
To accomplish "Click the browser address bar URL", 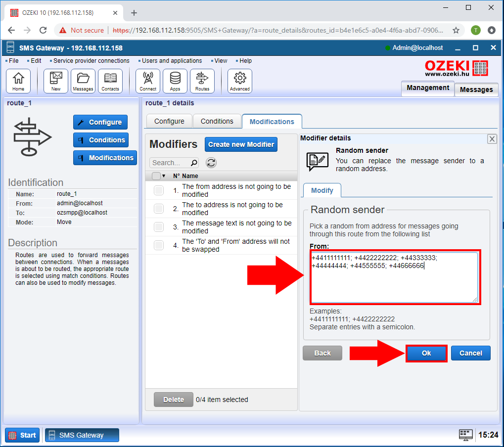I will click(277, 30).
